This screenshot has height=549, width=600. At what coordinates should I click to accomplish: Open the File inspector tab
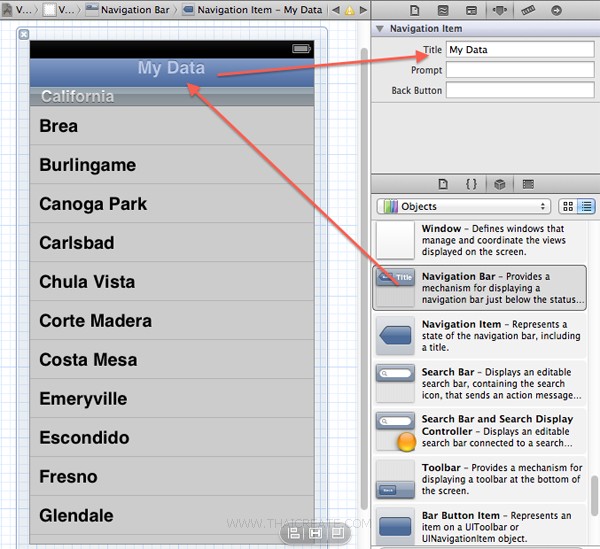click(x=414, y=10)
